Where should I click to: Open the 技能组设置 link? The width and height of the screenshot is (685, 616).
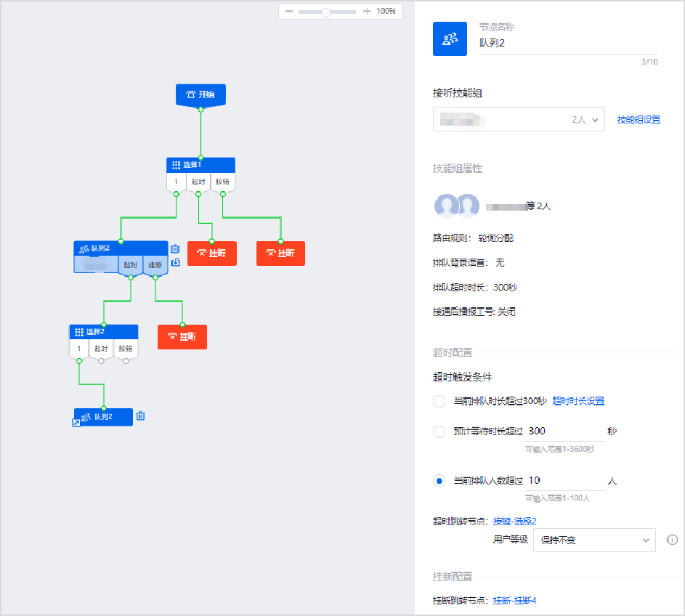tap(639, 120)
